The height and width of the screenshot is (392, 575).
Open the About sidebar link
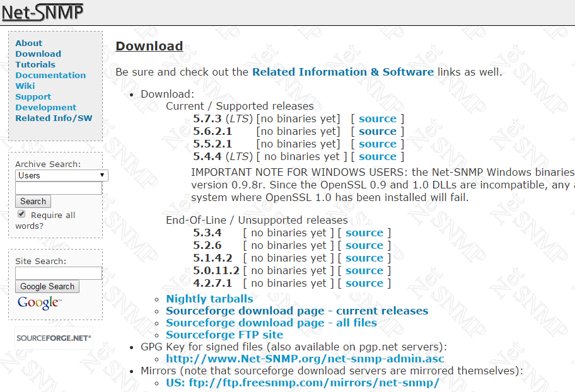point(28,43)
